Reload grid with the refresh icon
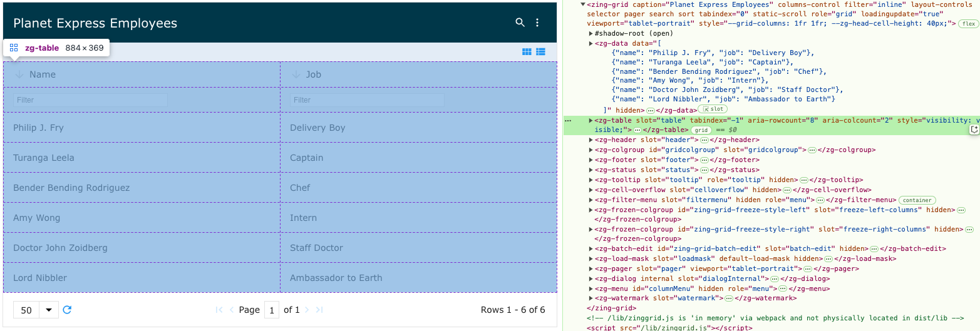This screenshot has height=331, width=980. pos(68,310)
